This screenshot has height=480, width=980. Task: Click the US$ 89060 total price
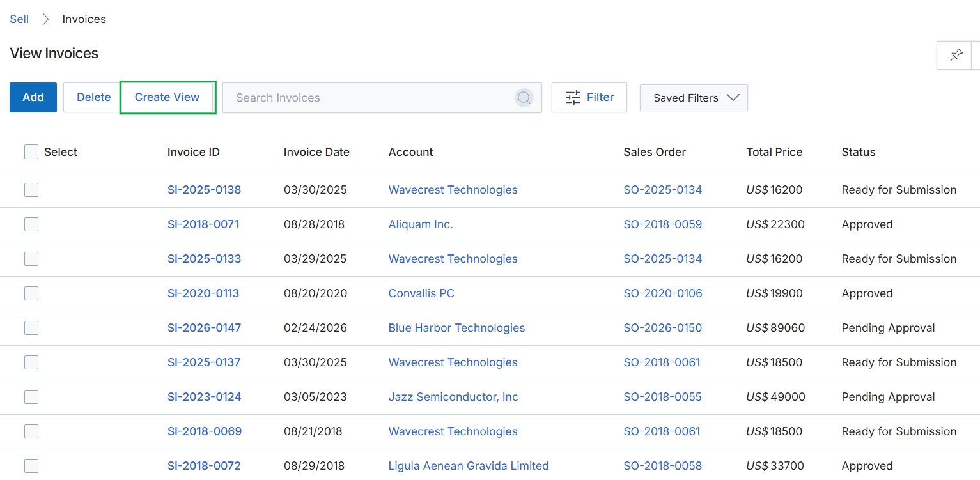coord(775,328)
